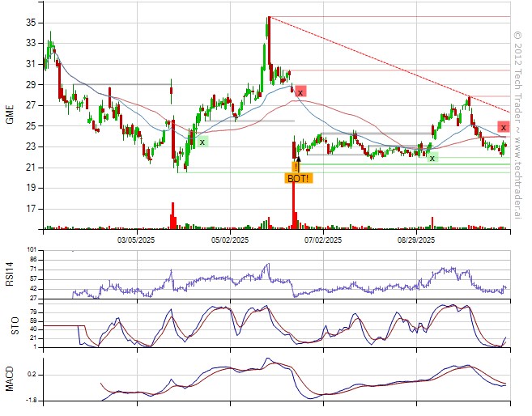Click the black arrow above the BOT! label
Viewport: 532px width, 416px height.
(x=298, y=163)
